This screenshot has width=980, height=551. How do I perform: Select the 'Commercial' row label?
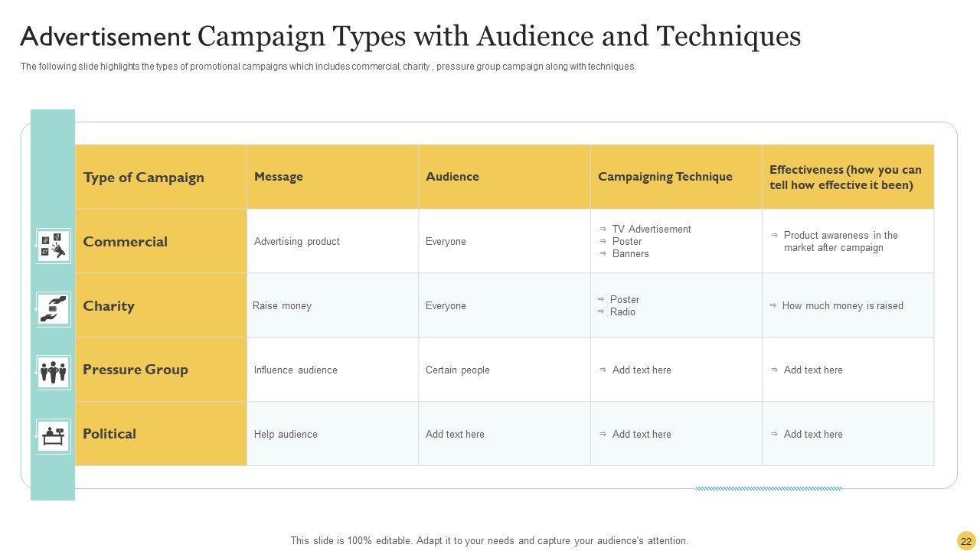tap(126, 242)
